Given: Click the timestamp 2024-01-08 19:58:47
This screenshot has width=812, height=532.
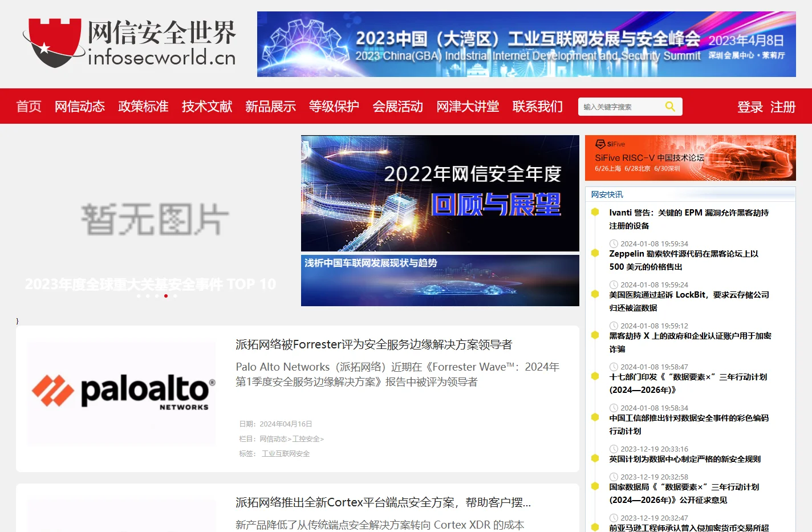Looking at the screenshot, I should (654, 367).
